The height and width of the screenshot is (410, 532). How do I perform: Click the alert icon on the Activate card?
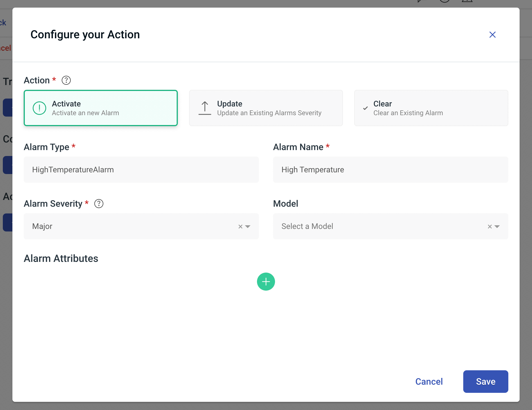pos(39,108)
